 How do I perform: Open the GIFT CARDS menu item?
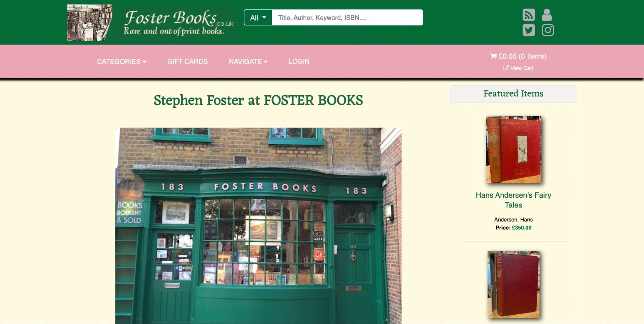[x=187, y=62]
